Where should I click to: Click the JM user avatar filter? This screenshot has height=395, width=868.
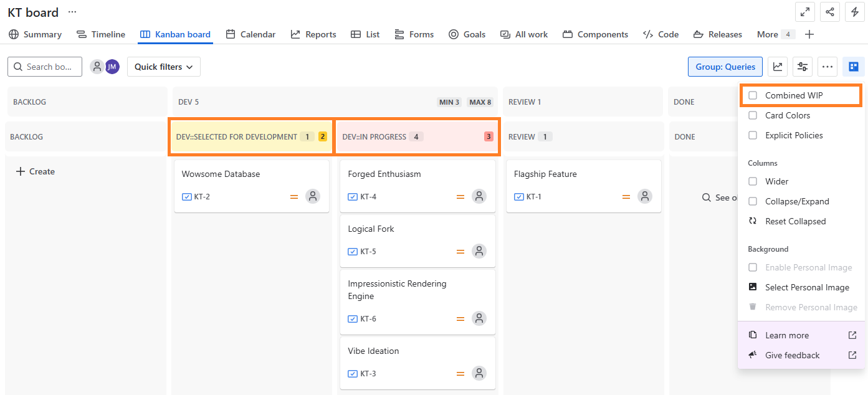tap(112, 67)
